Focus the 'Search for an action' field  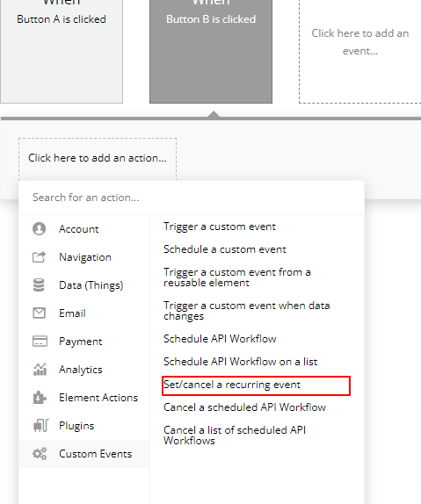pyautogui.click(x=192, y=198)
